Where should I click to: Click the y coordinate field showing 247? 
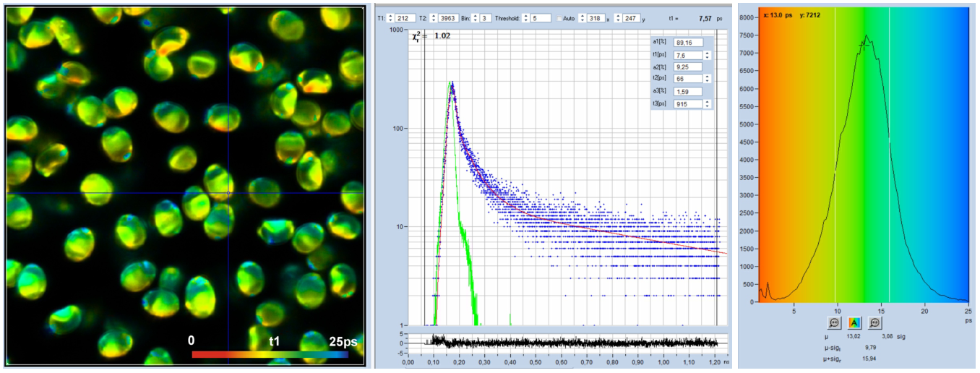[631, 18]
